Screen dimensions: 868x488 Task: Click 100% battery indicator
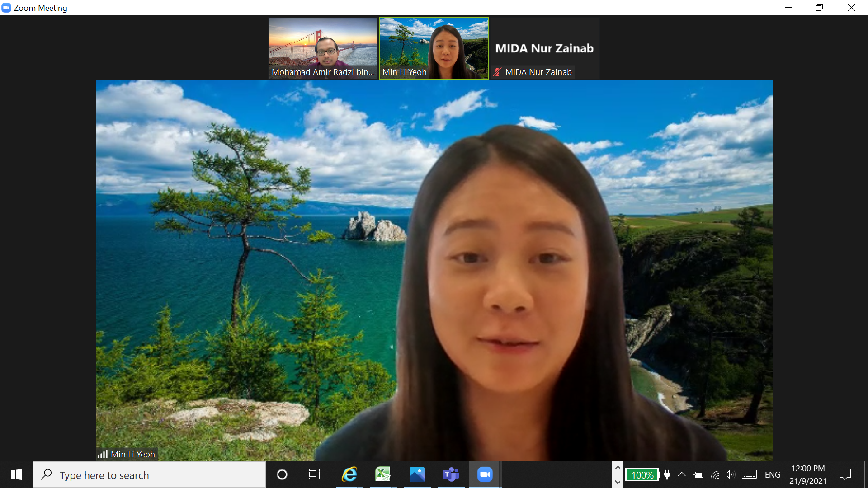pyautogui.click(x=642, y=475)
